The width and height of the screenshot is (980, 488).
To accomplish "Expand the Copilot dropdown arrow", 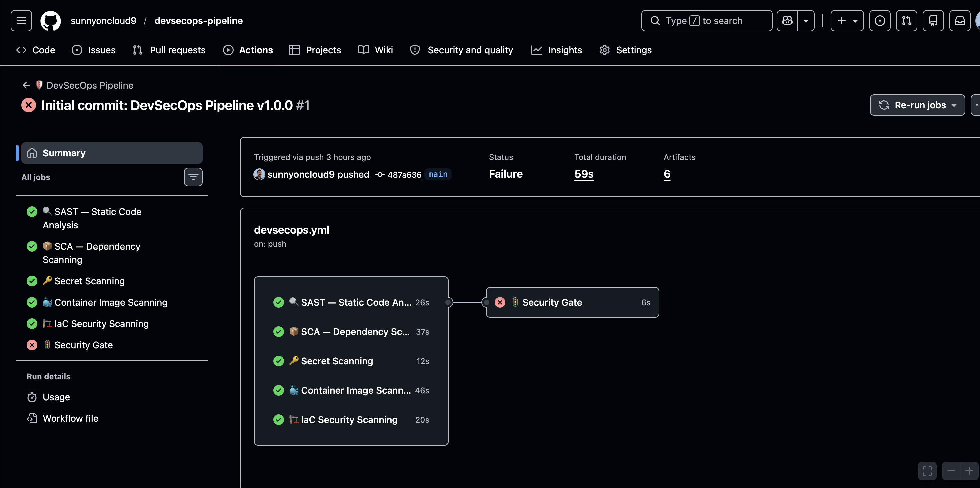I will click(x=806, y=21).
